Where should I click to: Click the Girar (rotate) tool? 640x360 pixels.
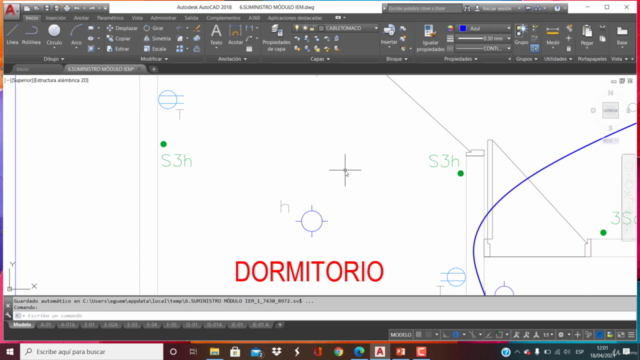coord(154,28)
